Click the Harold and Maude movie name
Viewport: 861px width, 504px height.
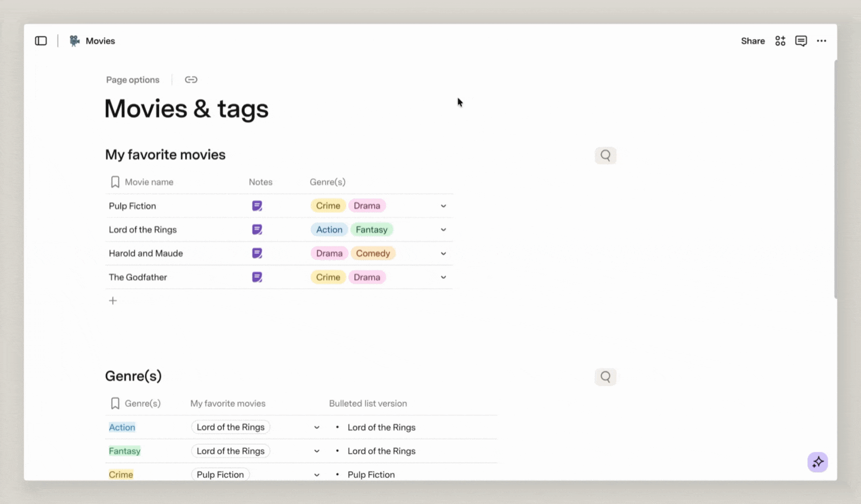coord(146,253)
